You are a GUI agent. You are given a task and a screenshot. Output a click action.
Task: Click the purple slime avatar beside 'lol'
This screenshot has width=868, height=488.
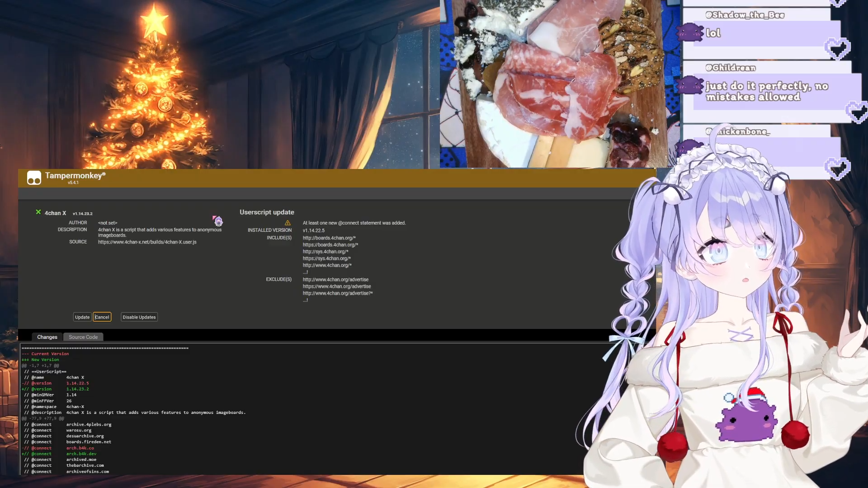click(690, 33)
